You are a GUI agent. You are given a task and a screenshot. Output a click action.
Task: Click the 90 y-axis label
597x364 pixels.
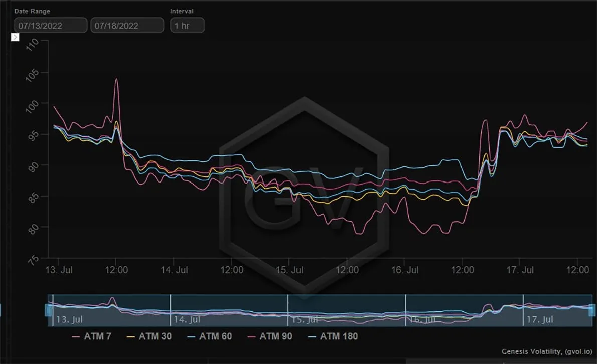pyautogui.click(x=34, y=166)
